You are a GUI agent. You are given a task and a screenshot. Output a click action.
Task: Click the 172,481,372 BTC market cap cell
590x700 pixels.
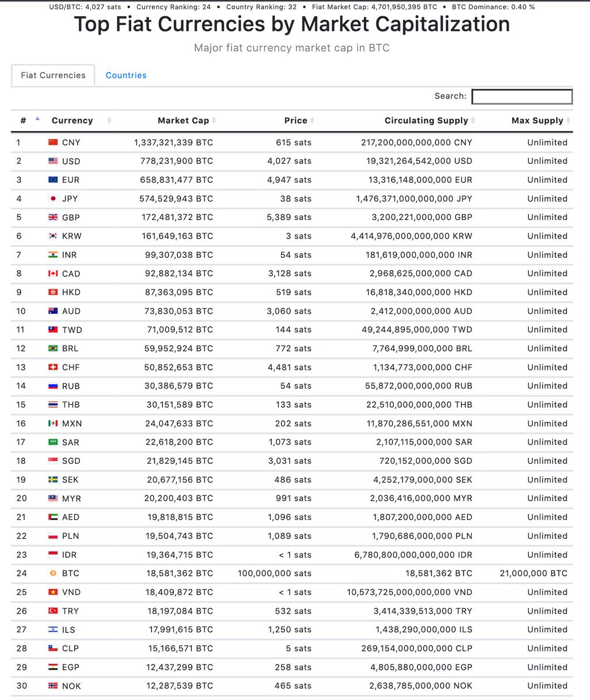click(177, 217)
